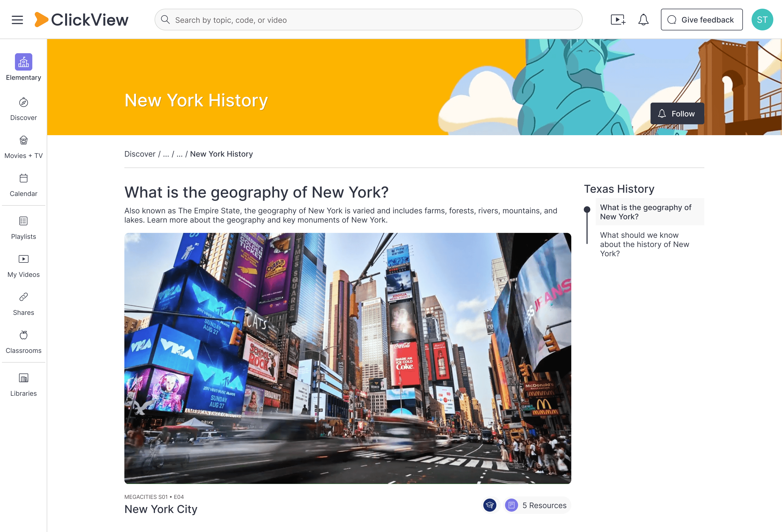Click New York History in the breadcrumb
The height and width of the screenshot is (532, 782).
221,154
